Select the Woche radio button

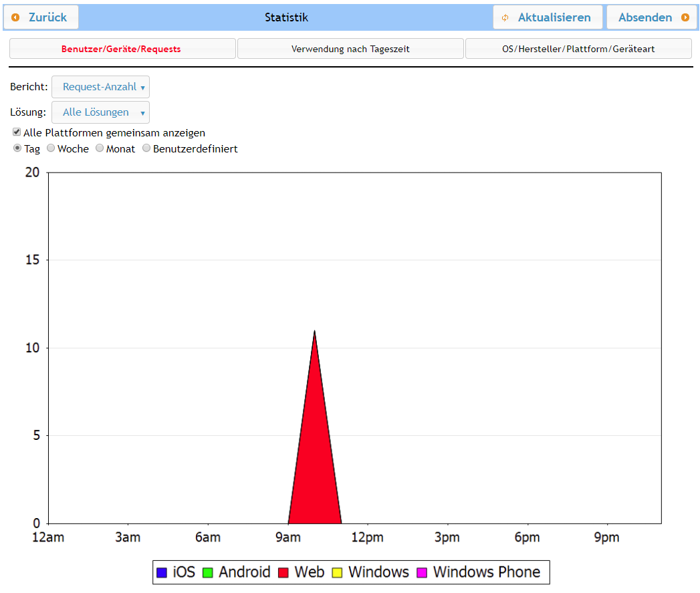[51, 148]
